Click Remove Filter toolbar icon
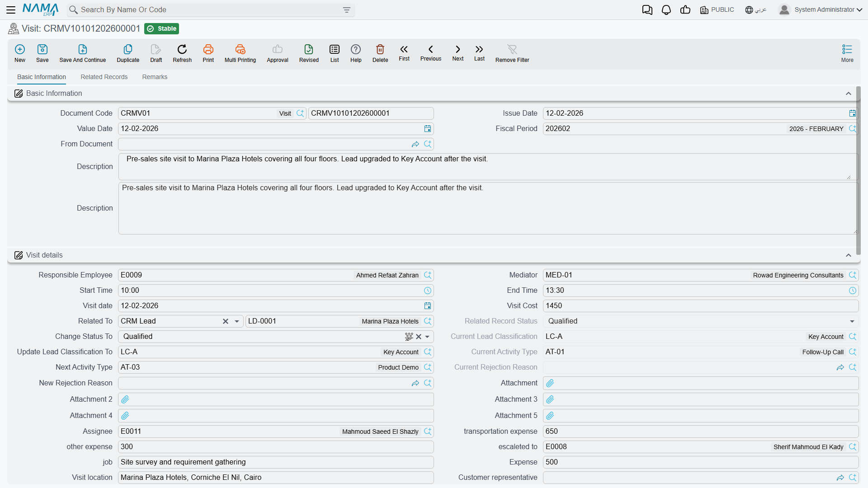868x488 pixels. [512, 53]
